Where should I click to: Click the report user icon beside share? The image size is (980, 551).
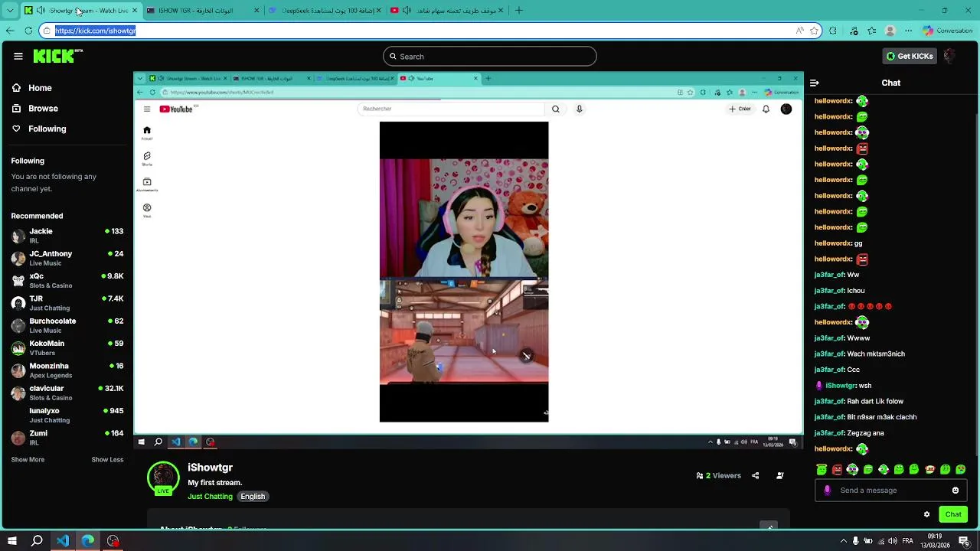point(780,475)
